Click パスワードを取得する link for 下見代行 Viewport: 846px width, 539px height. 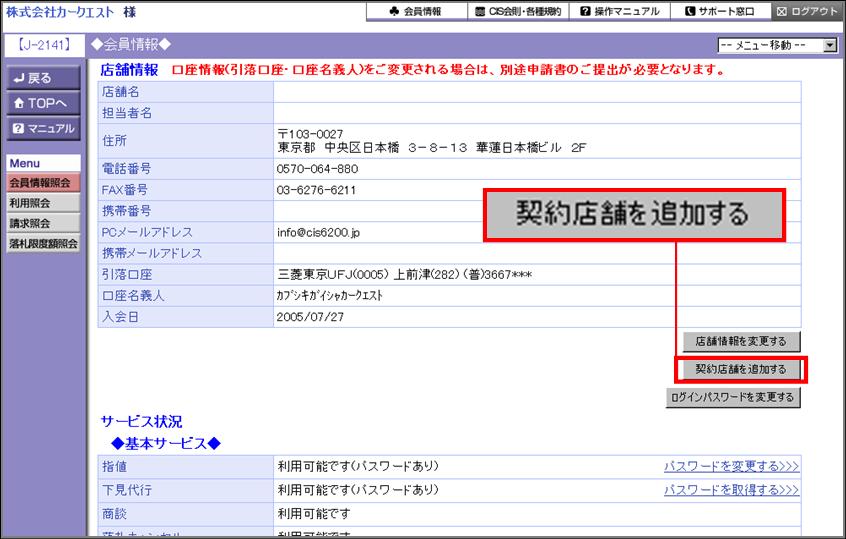coord(731,490)
